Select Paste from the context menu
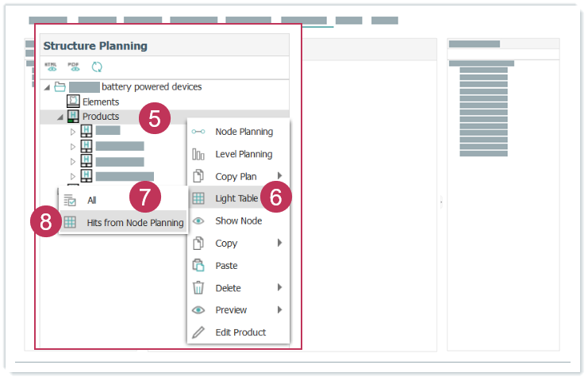This screenshot has width=588, height=380. [226, 266]
